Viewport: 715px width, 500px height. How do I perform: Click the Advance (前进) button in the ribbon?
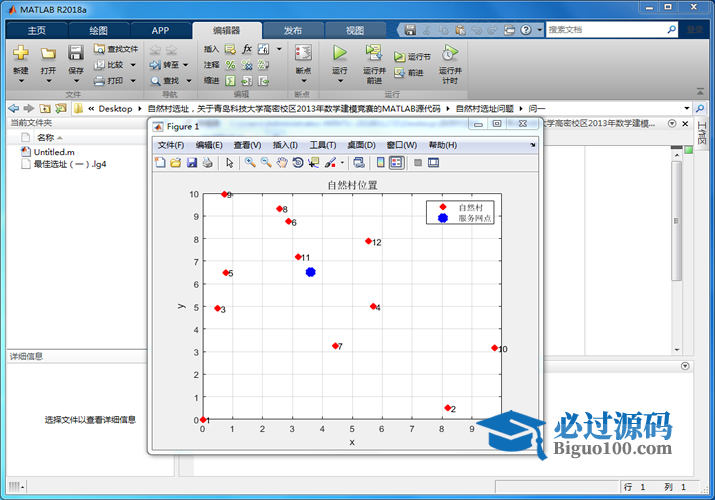click(x=409, y=72)
